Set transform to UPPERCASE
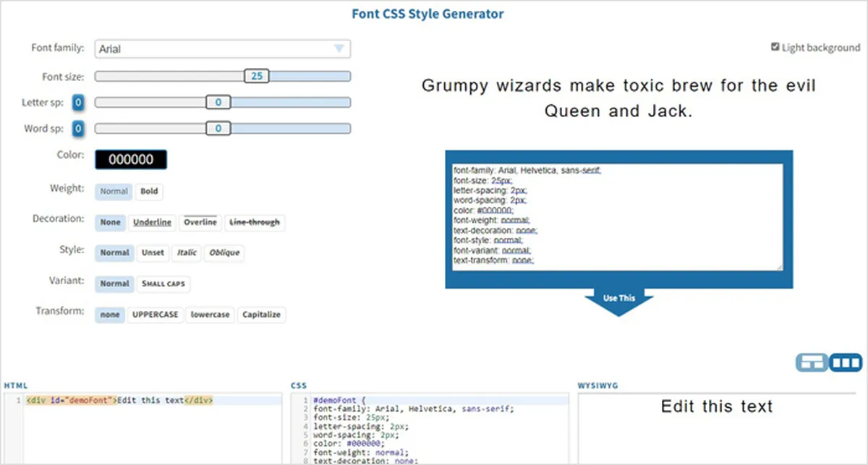 [155, 315]
